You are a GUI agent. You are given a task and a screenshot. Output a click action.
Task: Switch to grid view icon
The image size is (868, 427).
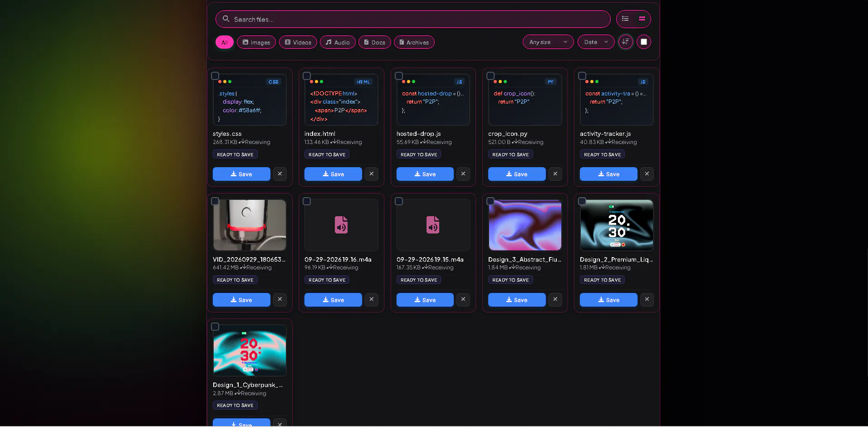coord(642,19)
